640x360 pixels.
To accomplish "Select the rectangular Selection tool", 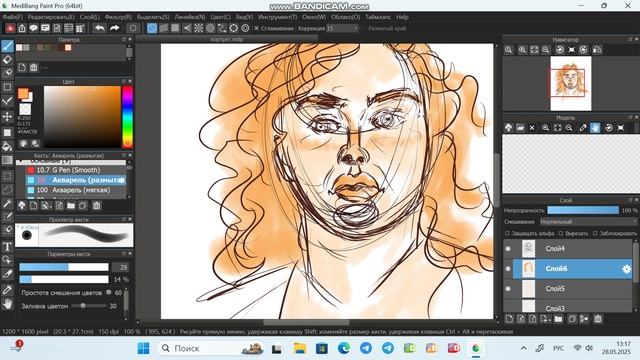I will pos(7,176).
